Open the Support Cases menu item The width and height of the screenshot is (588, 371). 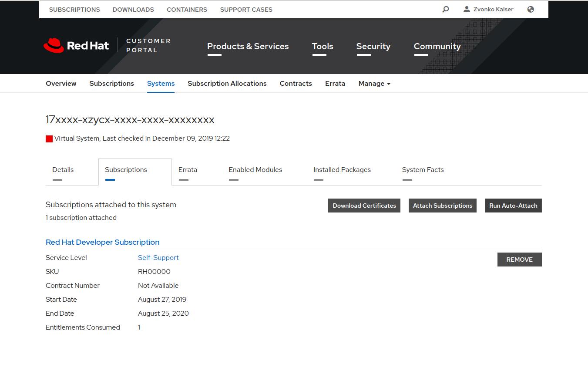click(246, 9)
